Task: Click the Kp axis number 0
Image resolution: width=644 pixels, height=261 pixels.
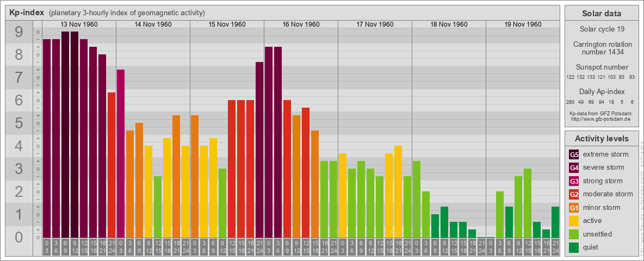Action: (19, 237)
